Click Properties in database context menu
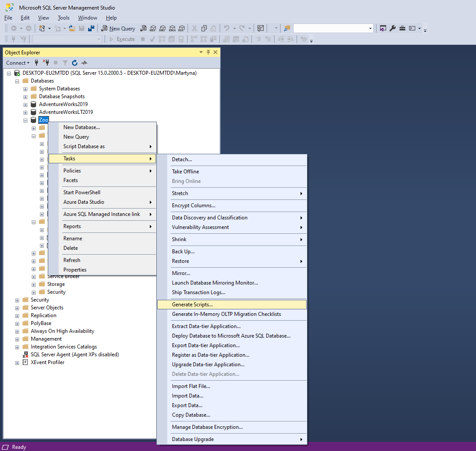Viewport: 476px width, 451px height. (x=102, y=270)
